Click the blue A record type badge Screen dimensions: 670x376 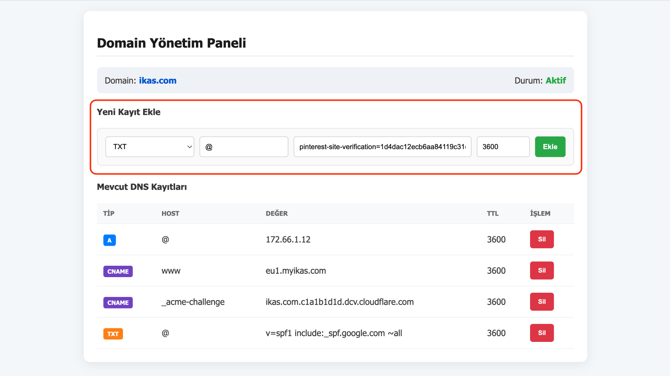[x=109, y=240]
